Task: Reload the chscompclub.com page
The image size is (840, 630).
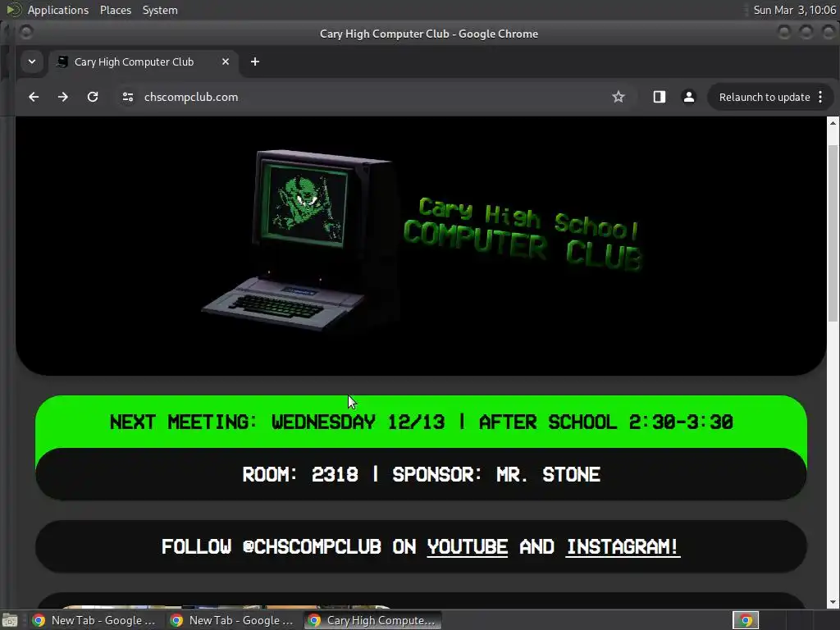Action: pyautogui.click(x=93, y=97)
